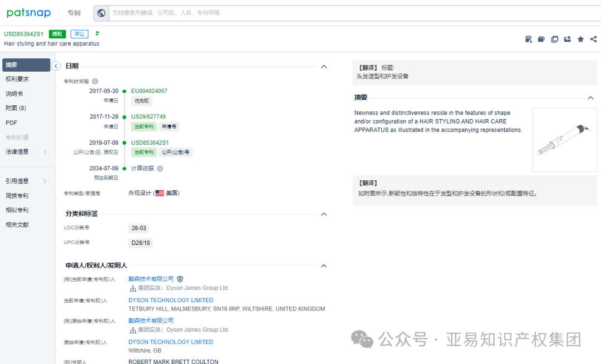
Task: Switch to the 权利要求 tab
Action: (17, 80)
